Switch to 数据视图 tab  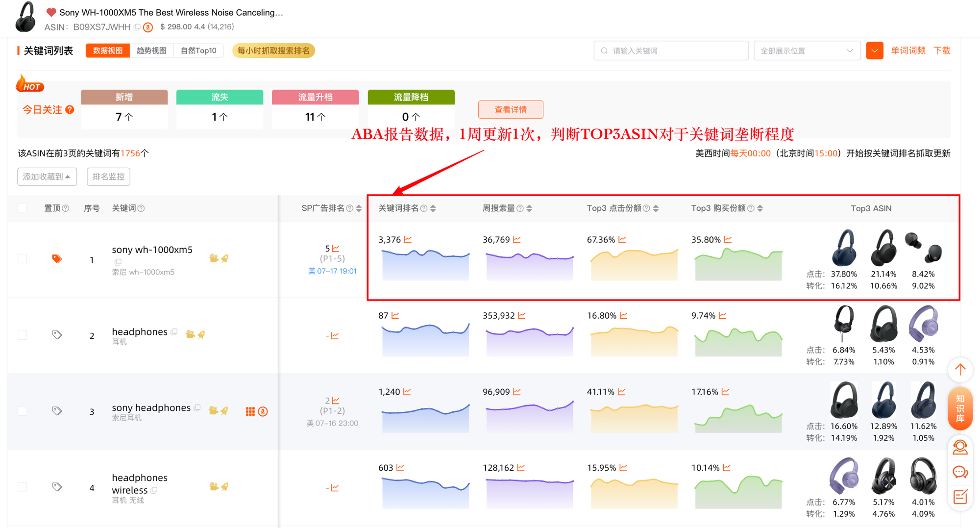point(108,50)
